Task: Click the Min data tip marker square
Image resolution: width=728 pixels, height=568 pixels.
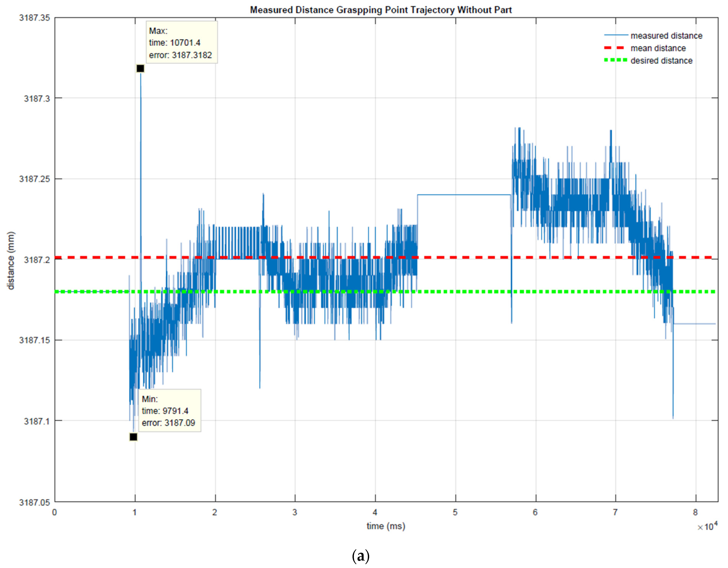Action: [133, 437]
